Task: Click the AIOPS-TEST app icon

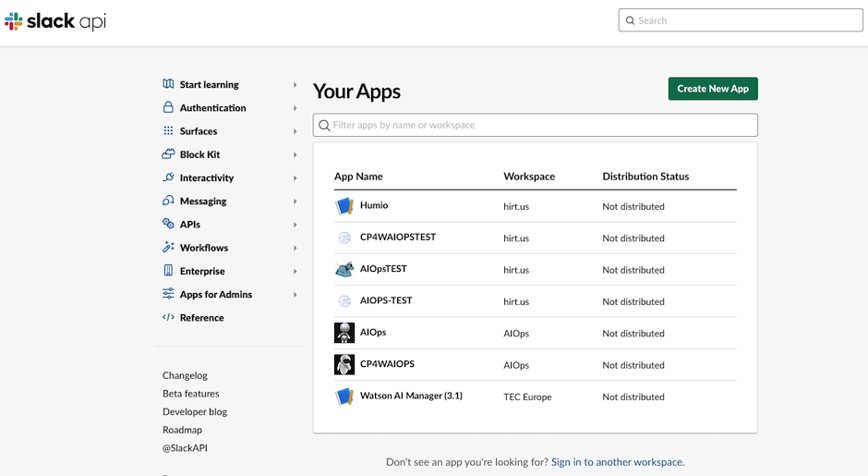Action: (344, 301)
